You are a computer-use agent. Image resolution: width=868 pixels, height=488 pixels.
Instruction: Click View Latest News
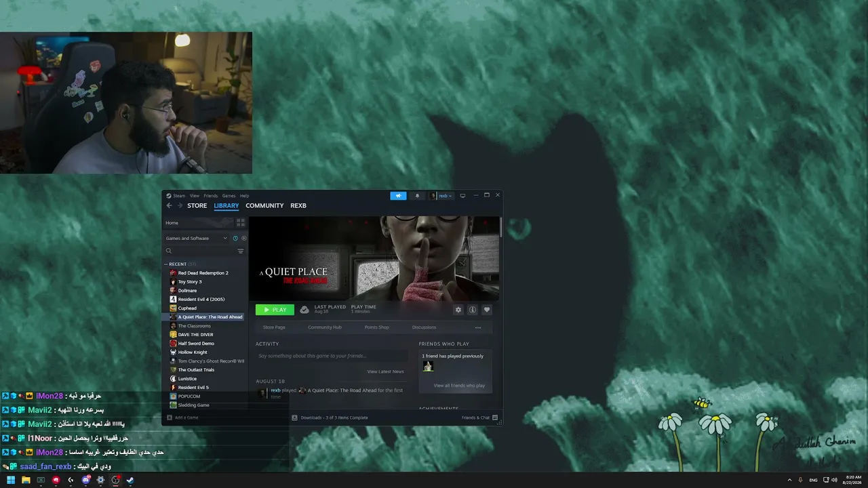[385, 371]
